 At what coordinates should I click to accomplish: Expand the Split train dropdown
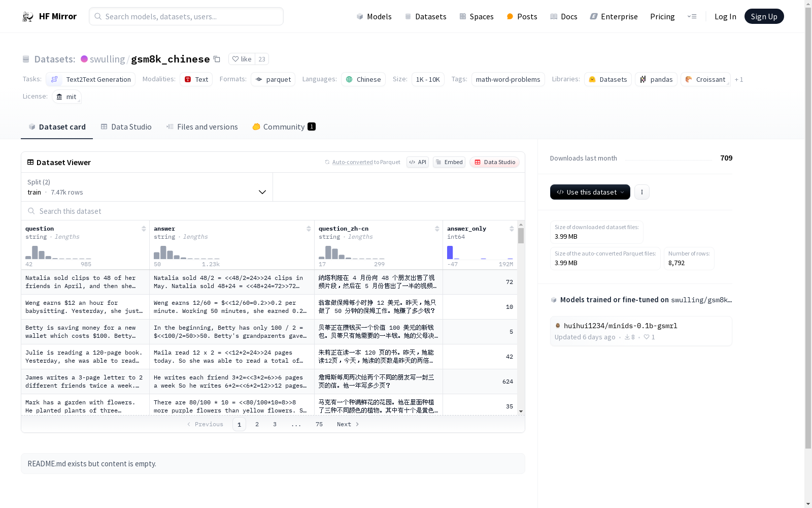tap(147, 187)
